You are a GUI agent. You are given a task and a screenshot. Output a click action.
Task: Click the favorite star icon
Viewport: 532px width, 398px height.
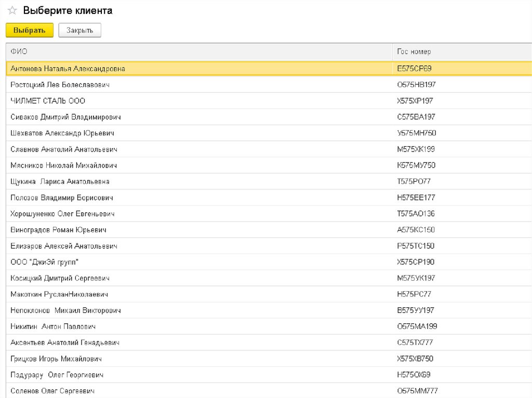12,11
